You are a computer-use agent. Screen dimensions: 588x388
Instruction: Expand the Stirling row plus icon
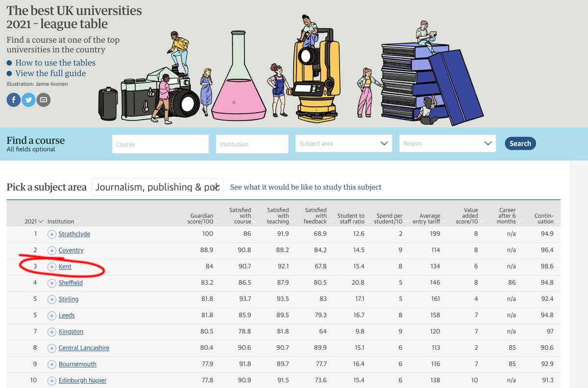point(52,299)
